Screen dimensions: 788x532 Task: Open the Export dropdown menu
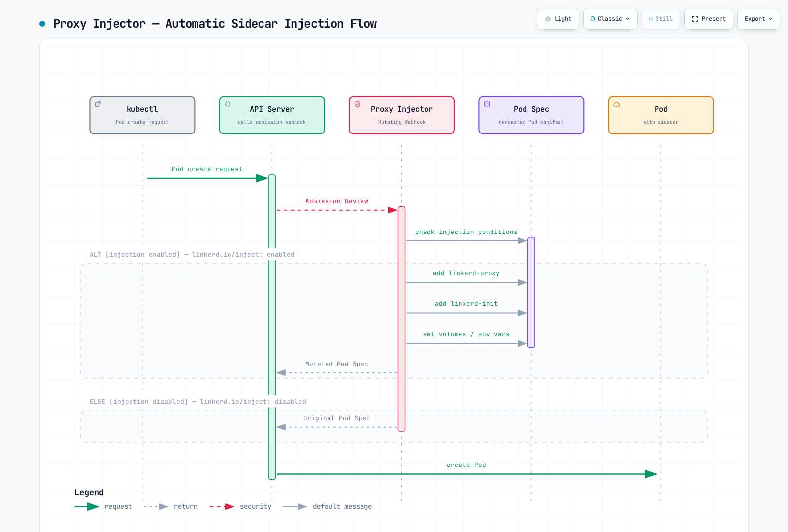[x=758, y=19]
